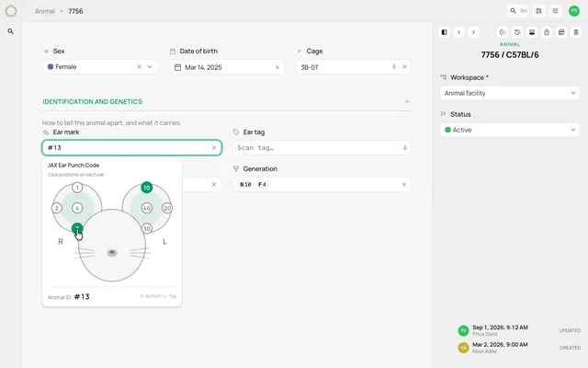
Task: Open the top-bar search with ⌘K hint
Action: click(518, 11)
